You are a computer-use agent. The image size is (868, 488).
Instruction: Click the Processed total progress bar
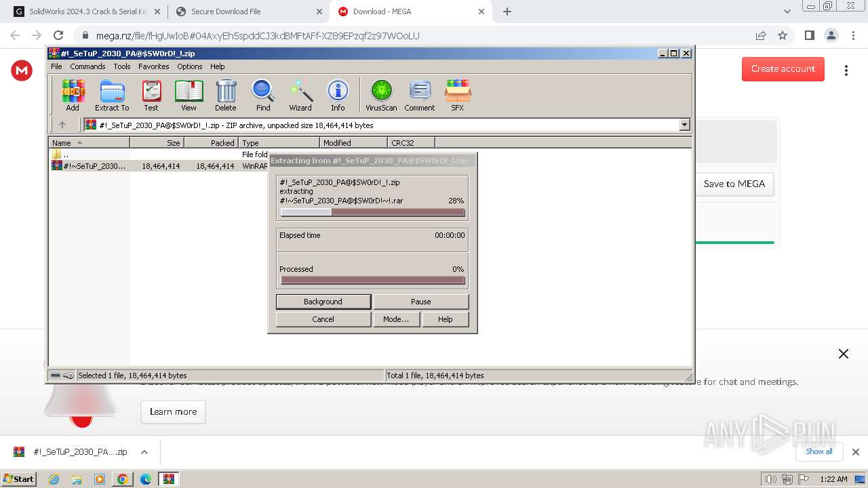tap(373, 280)
